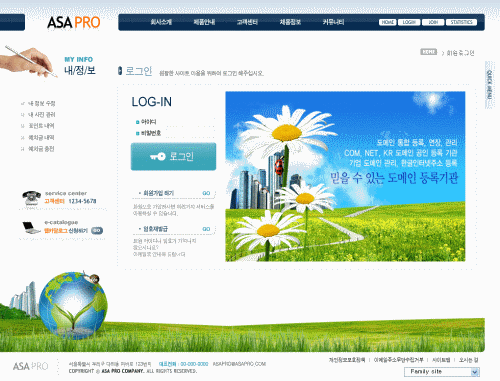Click the gray ASA PRO footer logo
This screenshot has width=500, height=381.
coord(30,366)
